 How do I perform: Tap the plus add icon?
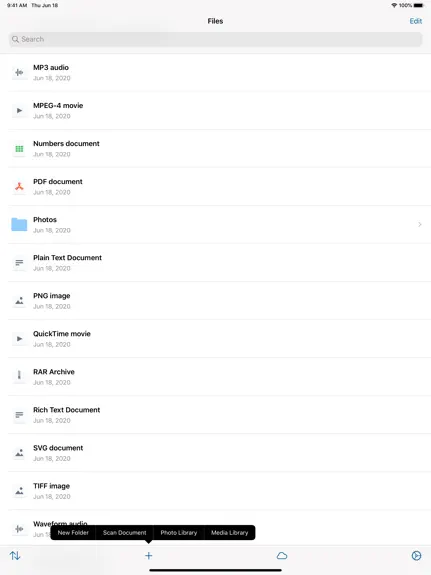(x=149, y=556)
